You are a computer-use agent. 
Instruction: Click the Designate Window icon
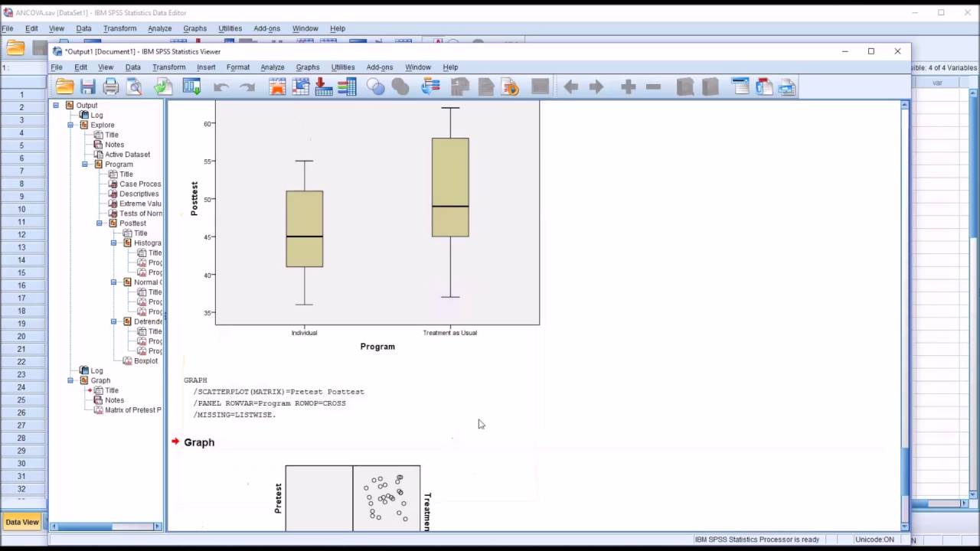541,87
